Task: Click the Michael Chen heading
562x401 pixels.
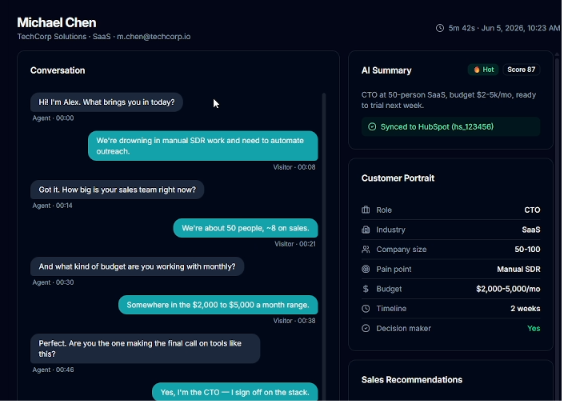Action: tap(57, 23)
